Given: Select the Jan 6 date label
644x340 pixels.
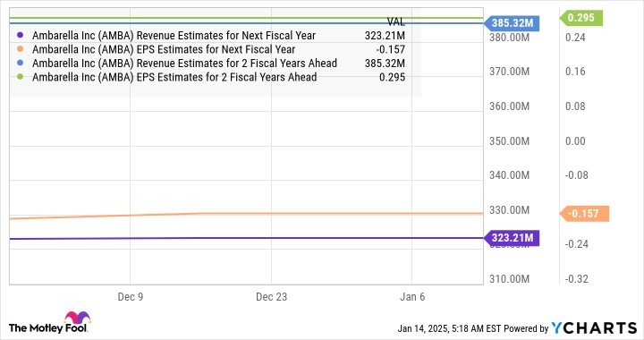Looking at the screenshot, I should coord(412,297).
